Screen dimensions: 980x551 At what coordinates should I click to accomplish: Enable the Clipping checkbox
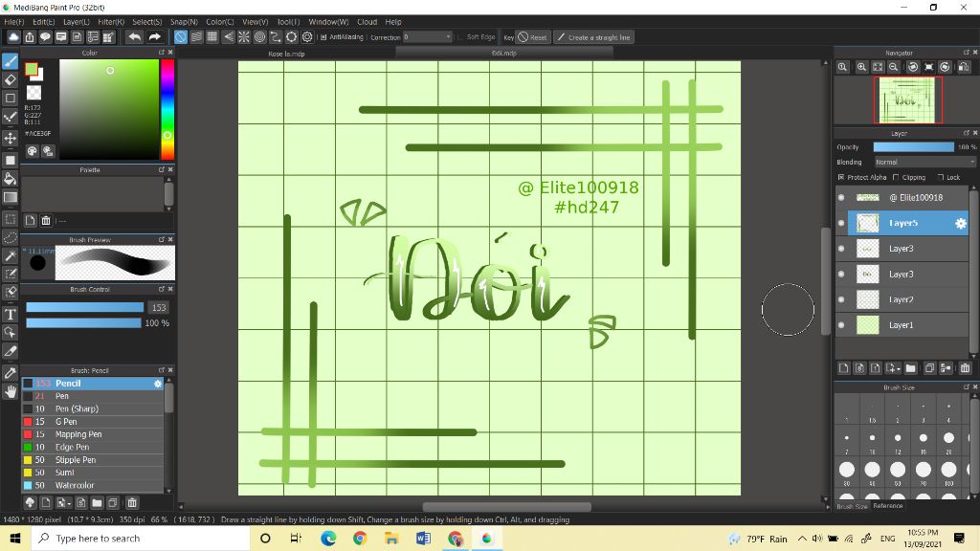point(896,177)
